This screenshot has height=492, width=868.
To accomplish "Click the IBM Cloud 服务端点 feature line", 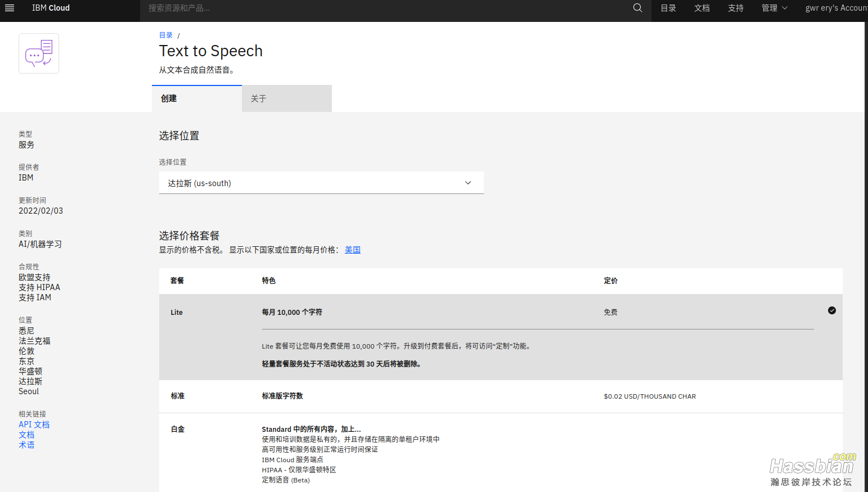I will coord(293,459).
